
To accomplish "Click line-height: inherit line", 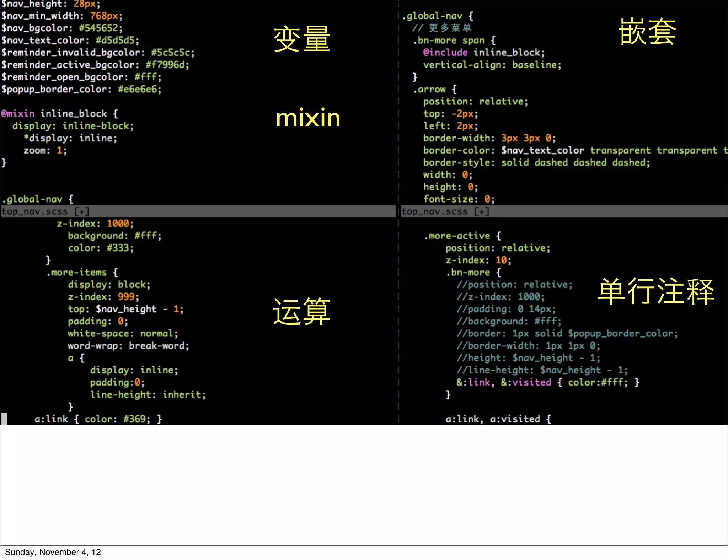I will [x=148, y=395].
